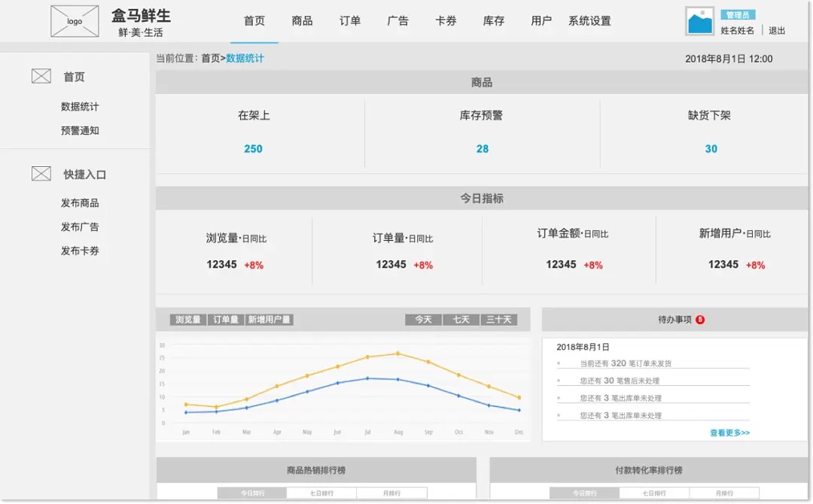Toggle the 订单量 series on the chart

(x=227, y=319)
